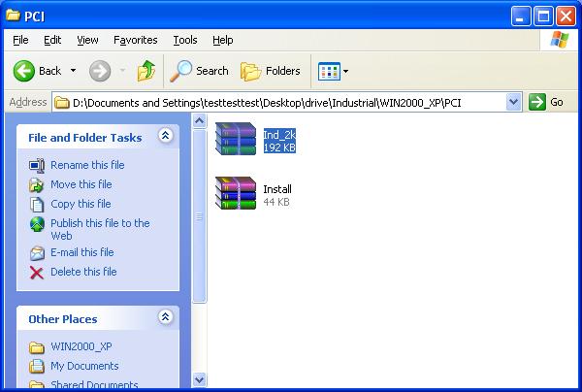
Task: Open the Forward history dropdown arrow
Action: [x=122, y=71]
